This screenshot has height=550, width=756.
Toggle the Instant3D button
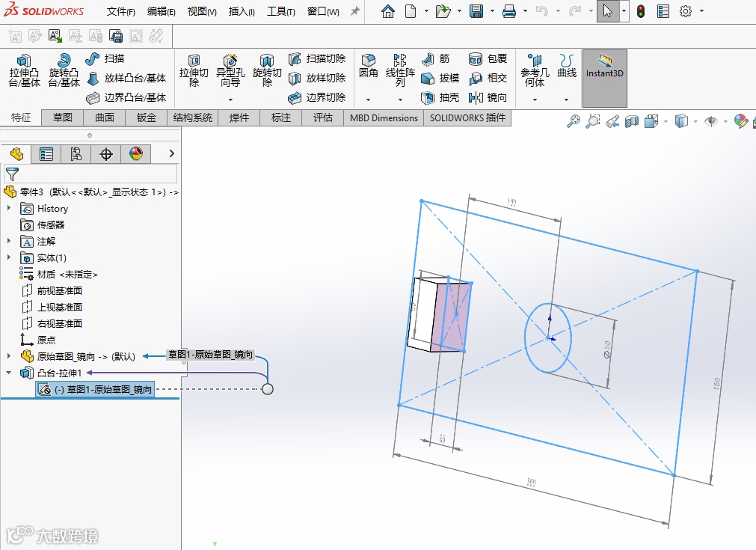tap(605, 78)
